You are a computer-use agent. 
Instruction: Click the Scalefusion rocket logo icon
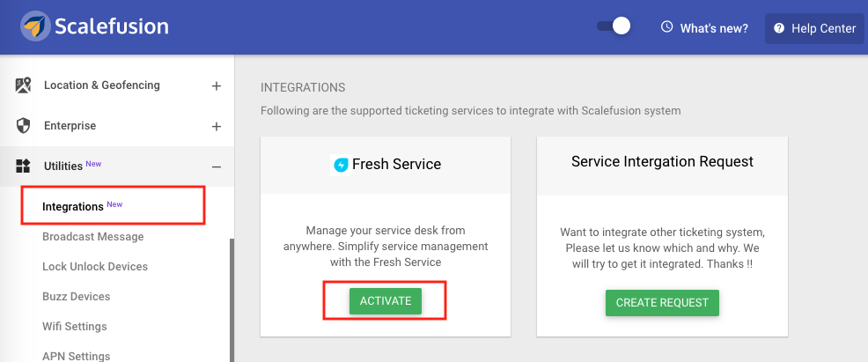(x=35, y=26)
